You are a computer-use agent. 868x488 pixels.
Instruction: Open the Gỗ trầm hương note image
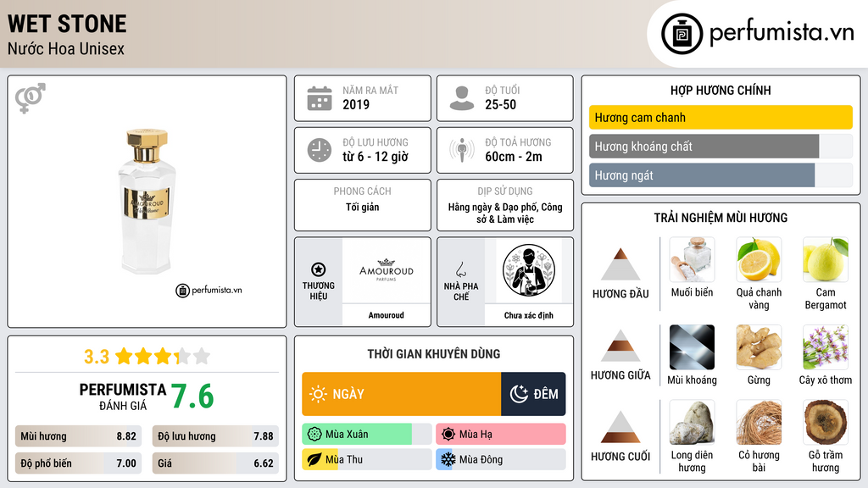tap(826, 423)
